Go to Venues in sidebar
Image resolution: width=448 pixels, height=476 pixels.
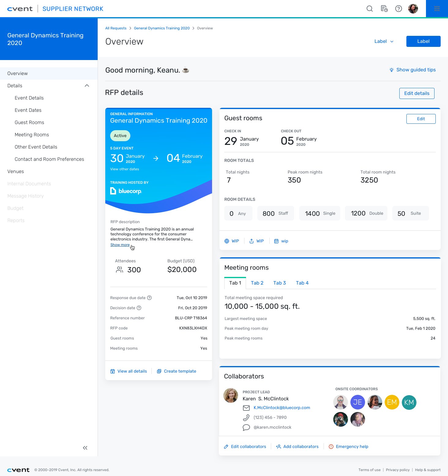pyautogui.click(x=16, y=172)
